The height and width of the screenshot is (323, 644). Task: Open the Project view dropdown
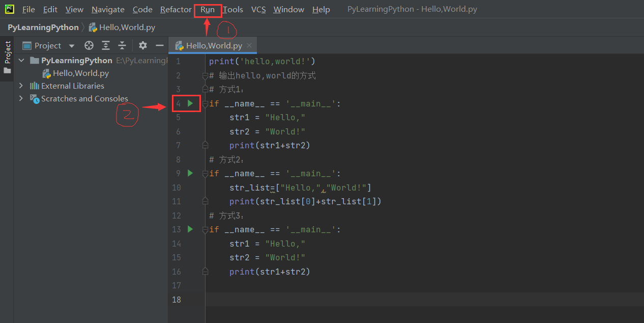[x=71, y=45]
